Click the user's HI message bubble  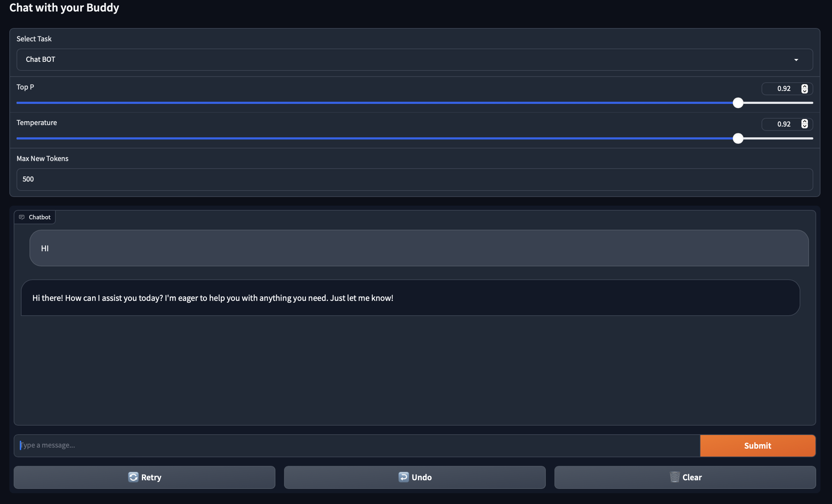[x=419, y=248]
